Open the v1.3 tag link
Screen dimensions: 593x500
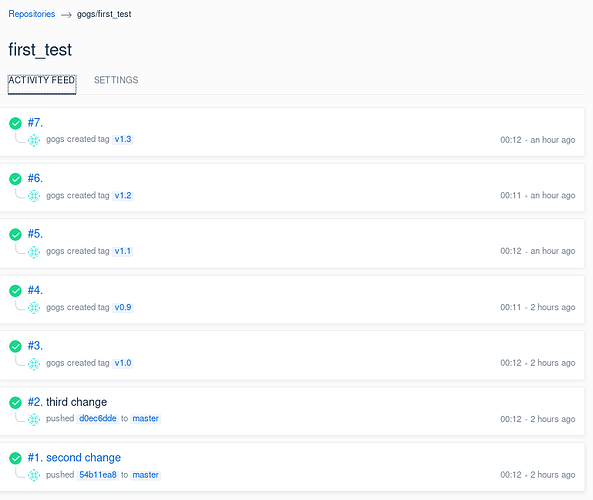tap(123, 139)
